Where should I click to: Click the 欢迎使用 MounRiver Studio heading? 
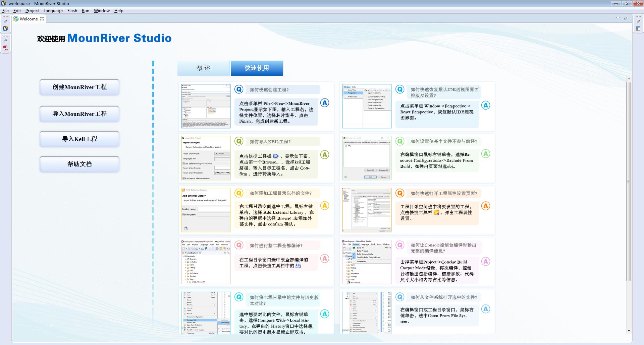pos(104,38)
